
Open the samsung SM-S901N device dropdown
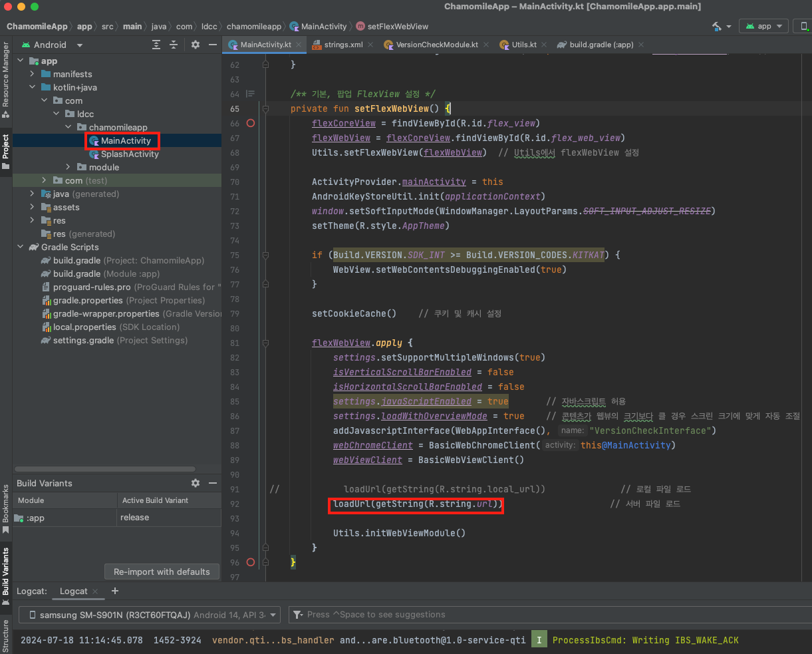tap(150, 615)
